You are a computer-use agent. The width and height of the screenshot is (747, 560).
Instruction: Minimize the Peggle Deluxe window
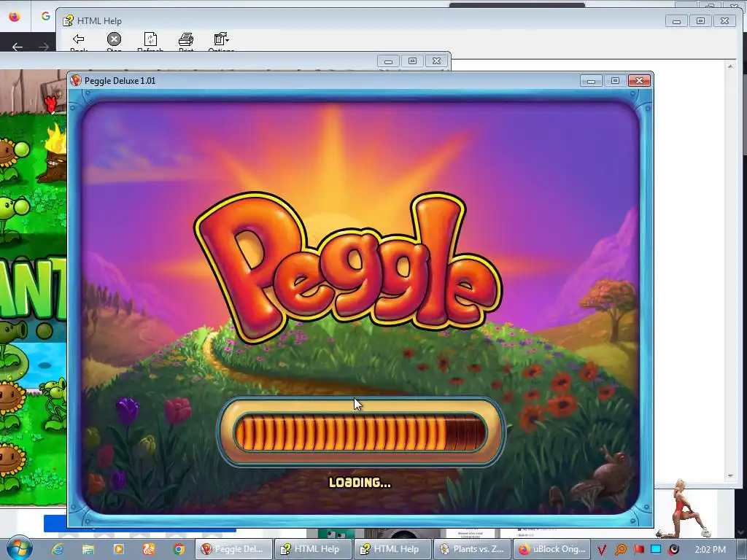click(591, 80)
